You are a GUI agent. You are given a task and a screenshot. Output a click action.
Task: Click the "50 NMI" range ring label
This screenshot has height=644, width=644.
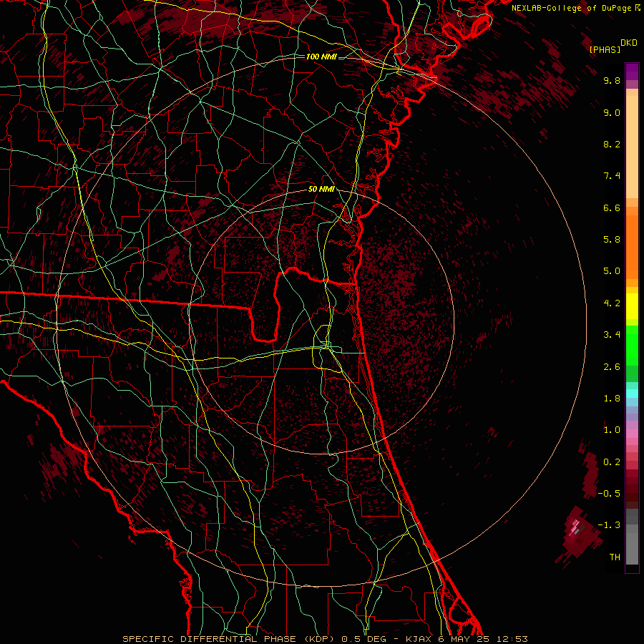click(321, 189)
